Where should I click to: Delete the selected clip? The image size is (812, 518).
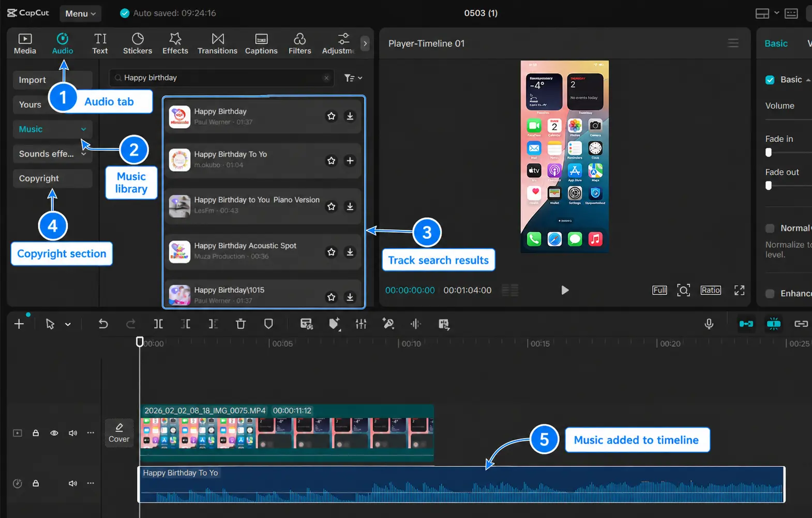(240, 324)
